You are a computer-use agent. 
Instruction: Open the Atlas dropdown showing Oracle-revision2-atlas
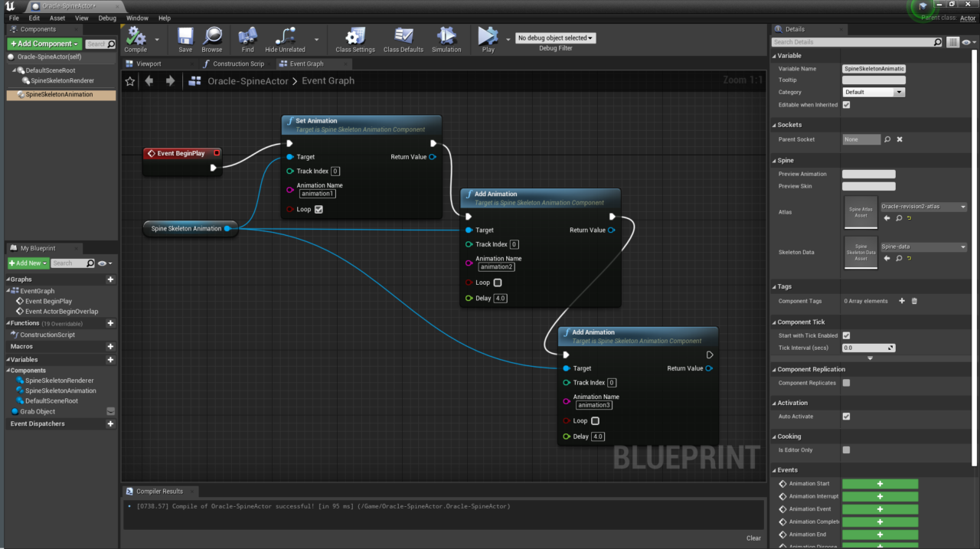click(923, 207)
